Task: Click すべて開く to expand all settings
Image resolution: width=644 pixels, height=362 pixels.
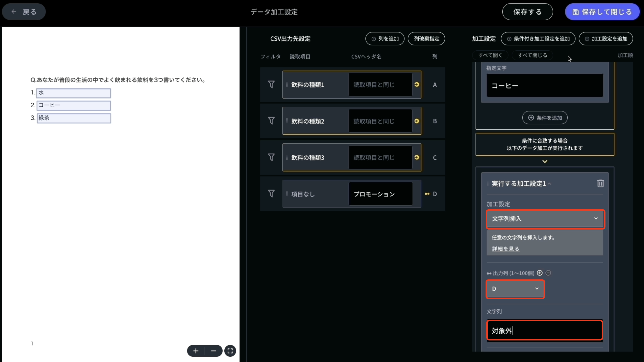Action: pos(490,55)
